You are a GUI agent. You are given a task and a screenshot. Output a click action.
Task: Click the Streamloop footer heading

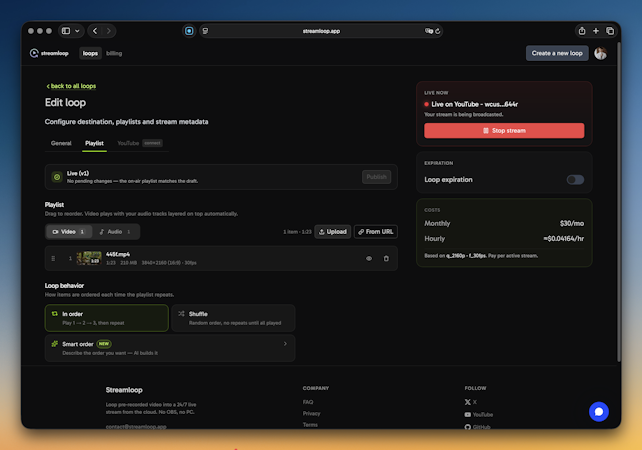coord(124,390)
